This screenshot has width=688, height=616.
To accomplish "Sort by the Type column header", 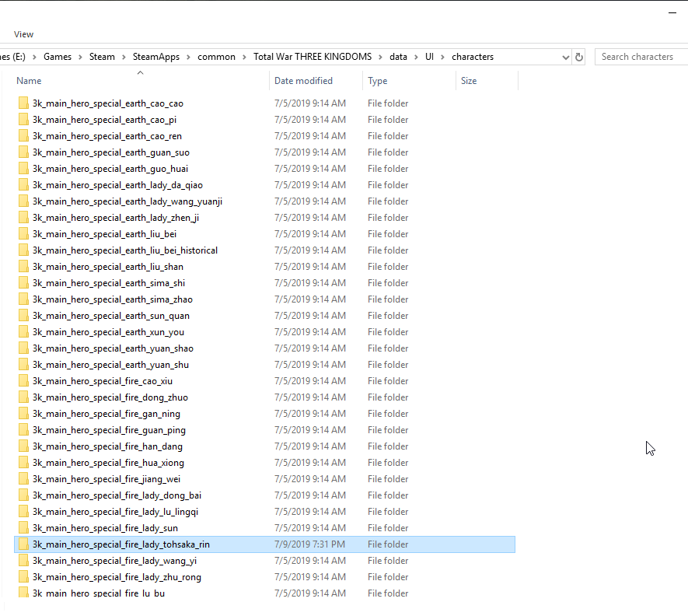I will [x=377, y=81].
